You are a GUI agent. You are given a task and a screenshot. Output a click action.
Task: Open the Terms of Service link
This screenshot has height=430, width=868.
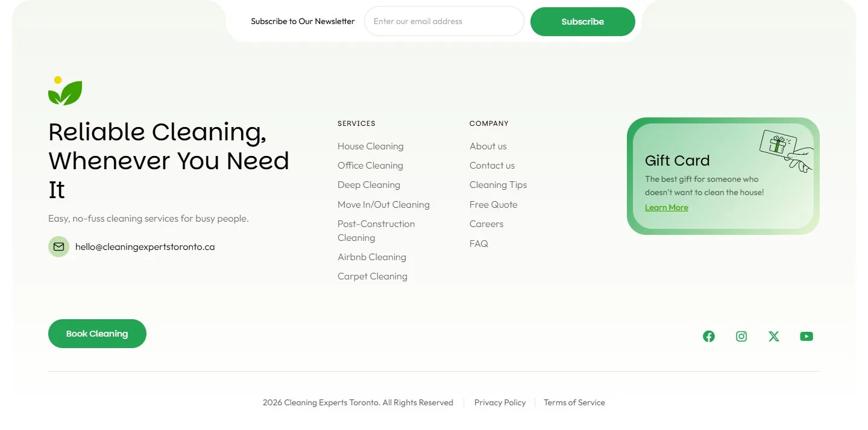[x=574, y=403]
